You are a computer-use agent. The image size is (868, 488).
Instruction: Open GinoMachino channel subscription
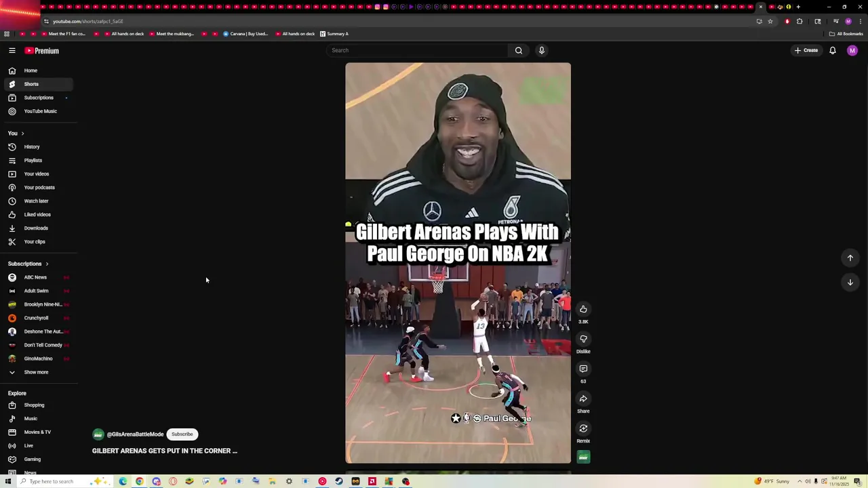pos(38,359)
